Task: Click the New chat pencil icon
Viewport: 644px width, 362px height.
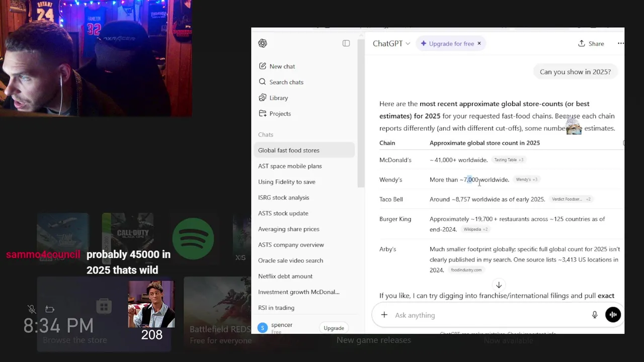Action: pyautogui.click(x=262, y=66)
